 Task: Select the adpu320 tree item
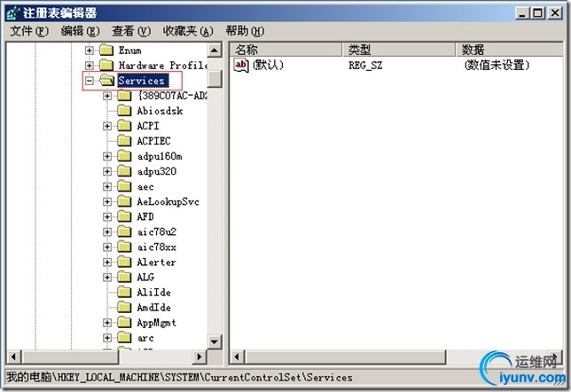[157, 171]
